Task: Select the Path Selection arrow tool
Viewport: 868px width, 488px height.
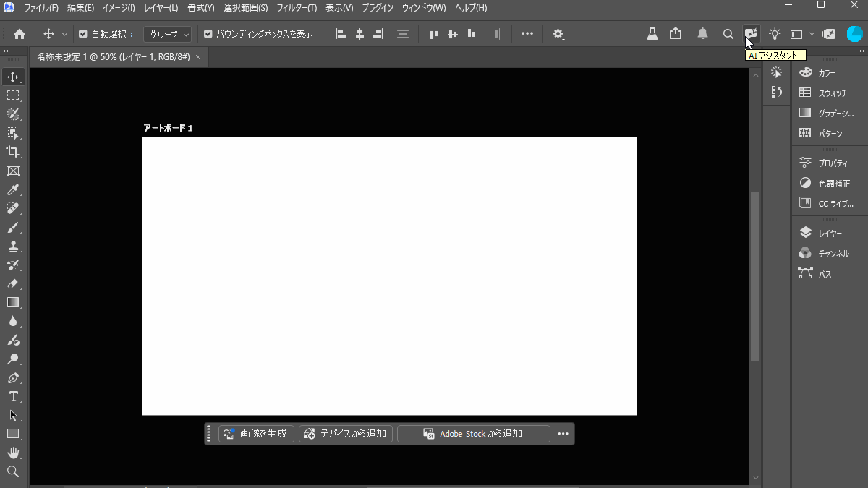Action: click(13, 415)
